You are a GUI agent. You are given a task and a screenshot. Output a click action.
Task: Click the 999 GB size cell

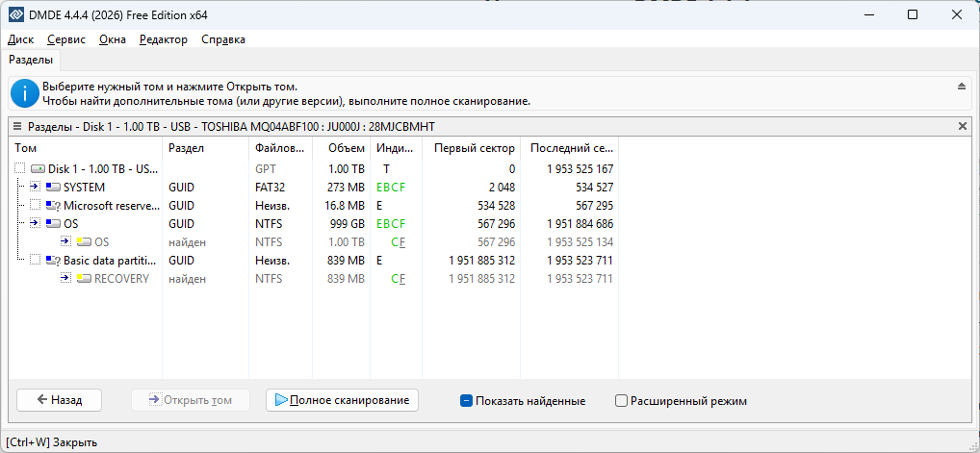pyautogui.click(x=347, y=224)
